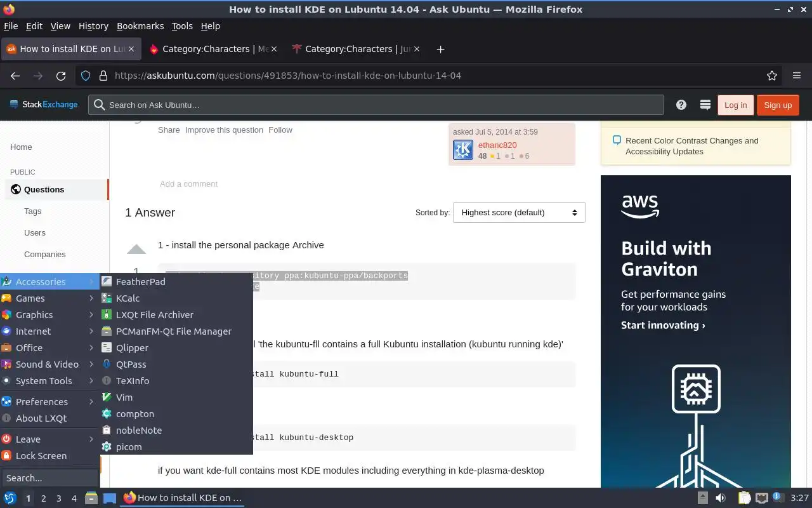The height and width of the screenshot is (508, 812).
Task: Open LXQt File Archiver entry
Action: click(176, 315)
